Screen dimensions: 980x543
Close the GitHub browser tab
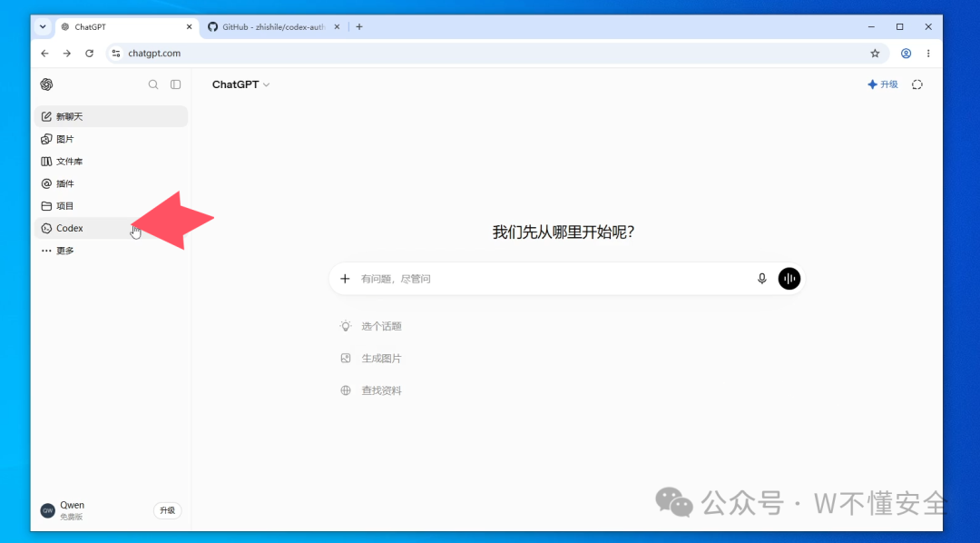point(337,27)
